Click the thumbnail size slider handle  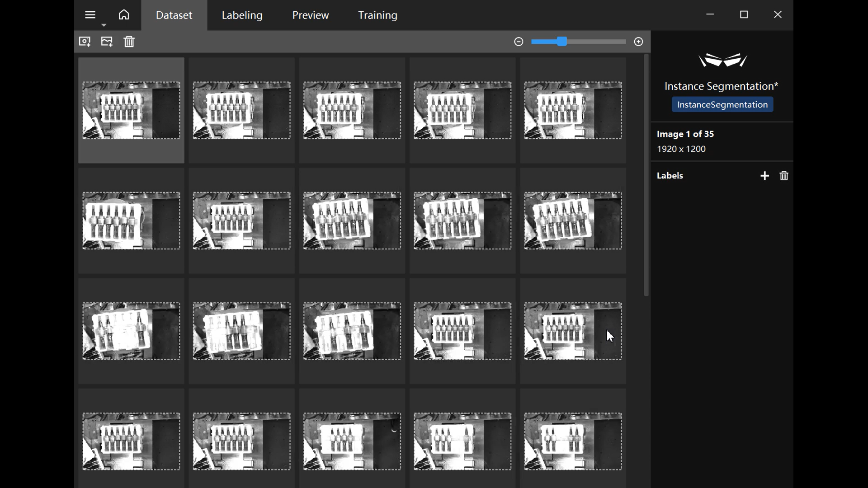[561, 42]
